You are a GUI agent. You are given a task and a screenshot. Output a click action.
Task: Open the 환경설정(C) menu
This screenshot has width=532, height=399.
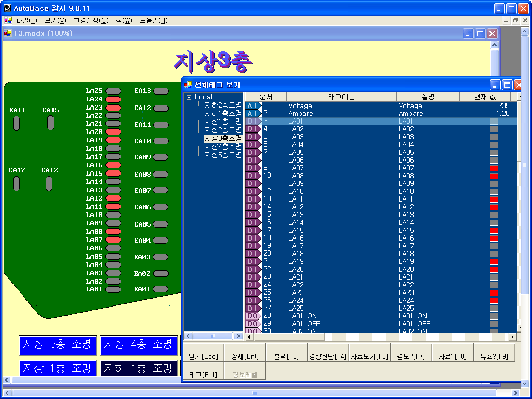pyautogui.click(x=91, y=21)
